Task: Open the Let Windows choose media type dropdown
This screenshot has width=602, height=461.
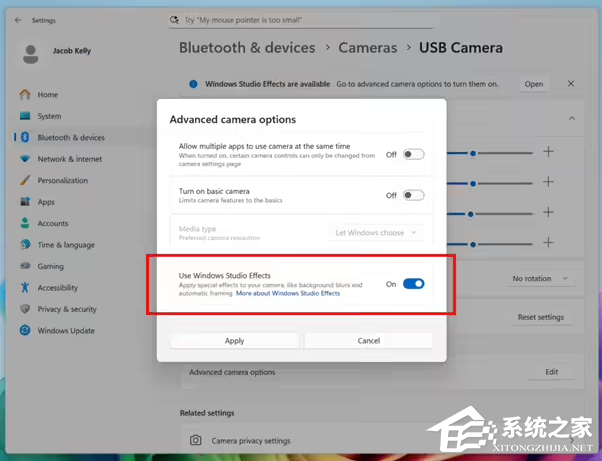Action: (x=376, y=233)
